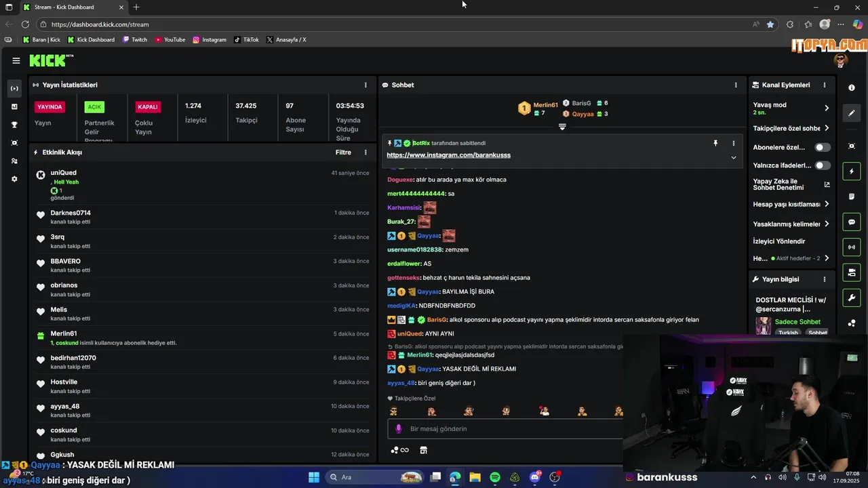Screen dimensions: 868x488
Task: Open Yapay Zeka ile Sohbet Denetimi
Action: point(791,184)
